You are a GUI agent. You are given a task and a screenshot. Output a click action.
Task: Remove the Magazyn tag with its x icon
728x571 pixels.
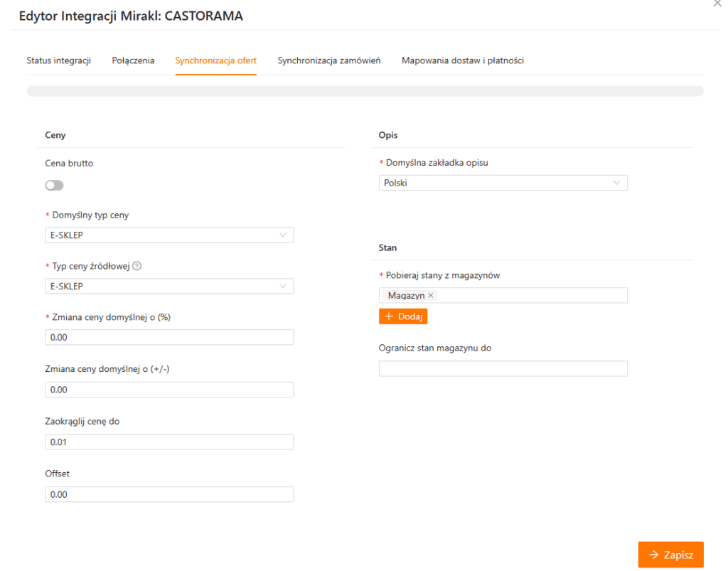pos(431,295)
